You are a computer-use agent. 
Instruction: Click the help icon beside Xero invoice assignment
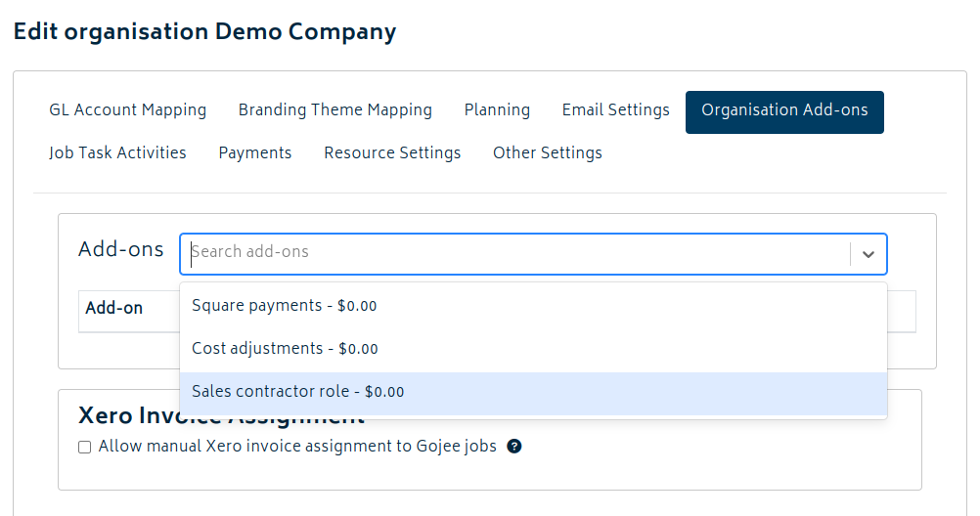[x=514, y=447]
